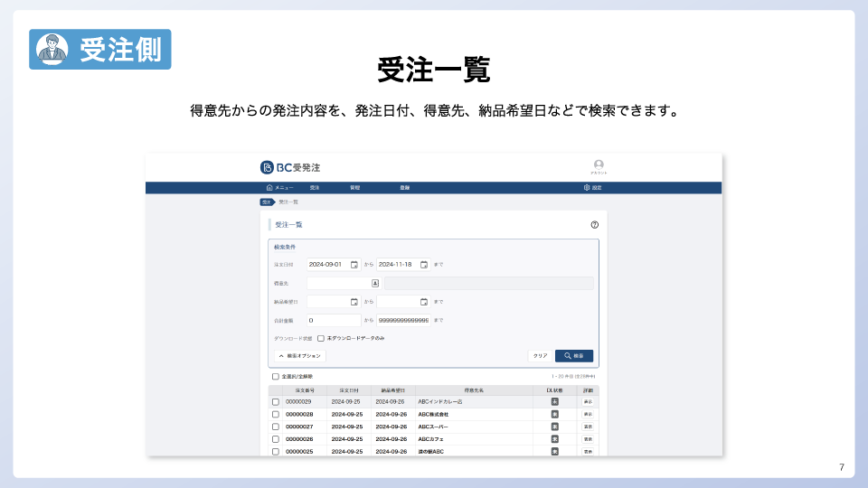
Task: Click the 得意先 code input field
Action: pos(344,283)
